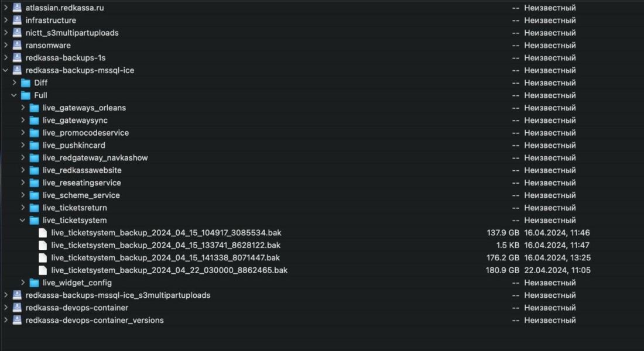The width and height of the screenshot is (644, 351).
Task: Select the live_ticketsystem_backup_2024_04_15_141338_8071447.bak file
Action: (x=166, y=258)
